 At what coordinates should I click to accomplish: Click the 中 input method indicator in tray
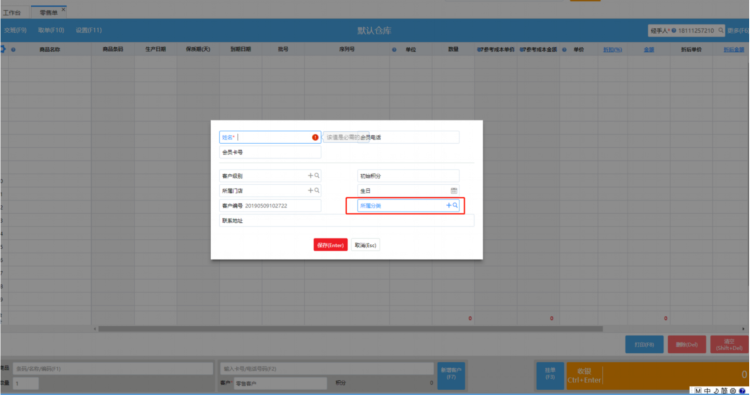tap(707, 391)
